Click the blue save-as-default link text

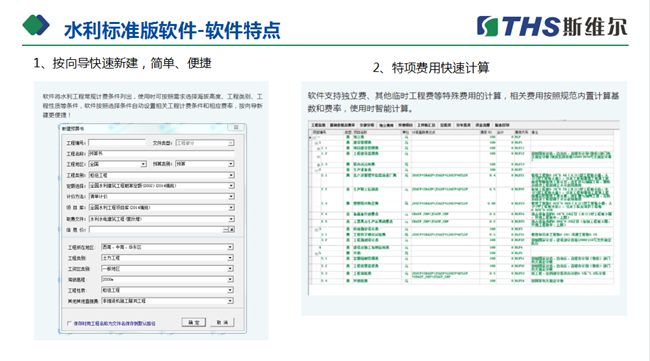coord(115,323)
